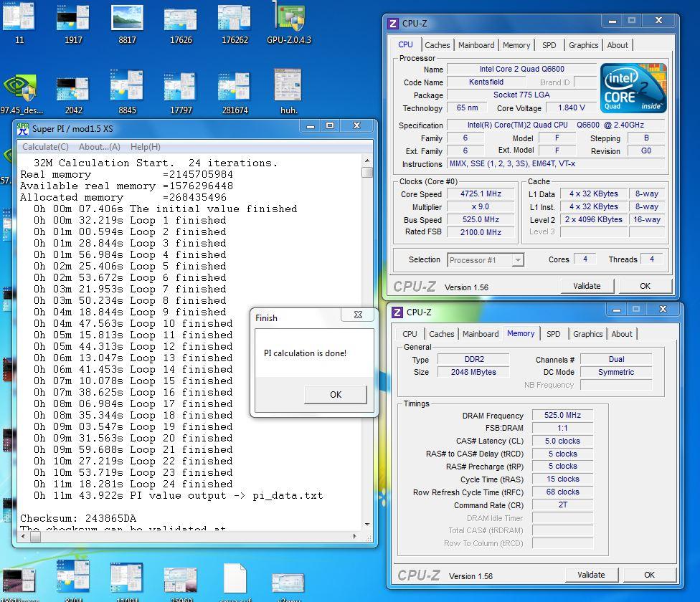Click the DRAM Frequency value 525.0 MHz

562,415
